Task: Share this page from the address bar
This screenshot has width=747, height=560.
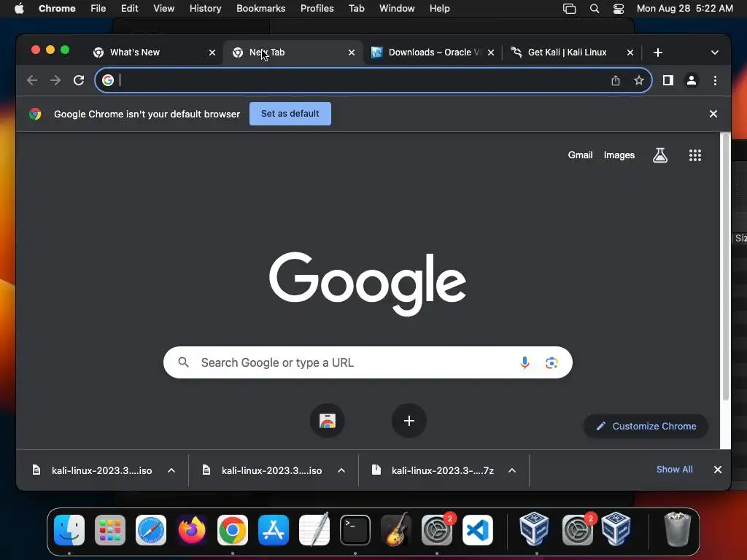Action: click(x=616, y=80)
